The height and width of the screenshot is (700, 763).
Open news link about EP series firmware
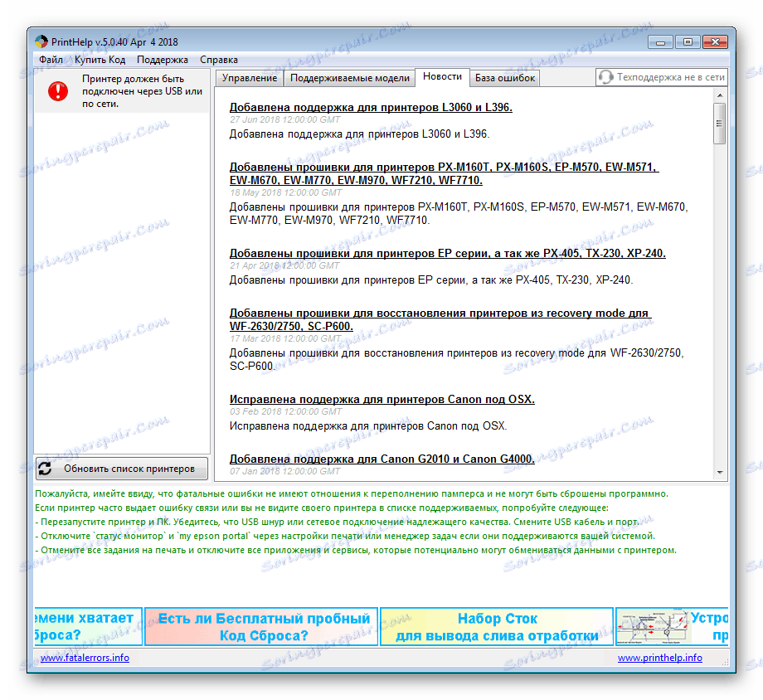[448, 253]
